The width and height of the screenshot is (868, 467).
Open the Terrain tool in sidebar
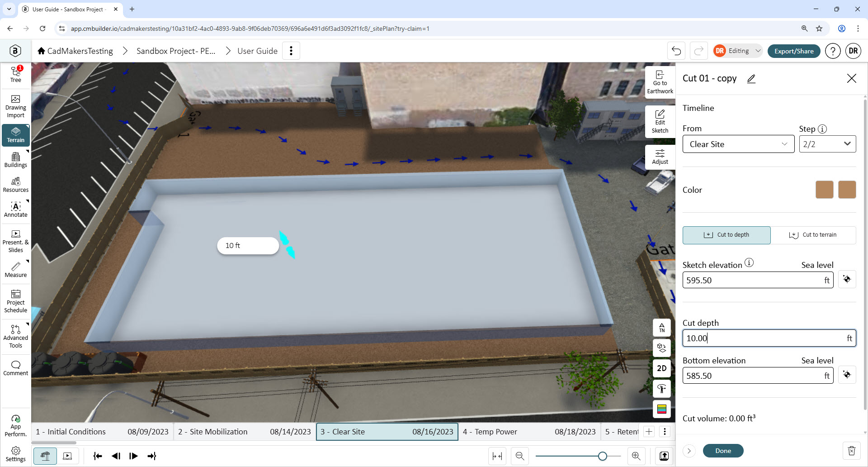pos(16,135)
